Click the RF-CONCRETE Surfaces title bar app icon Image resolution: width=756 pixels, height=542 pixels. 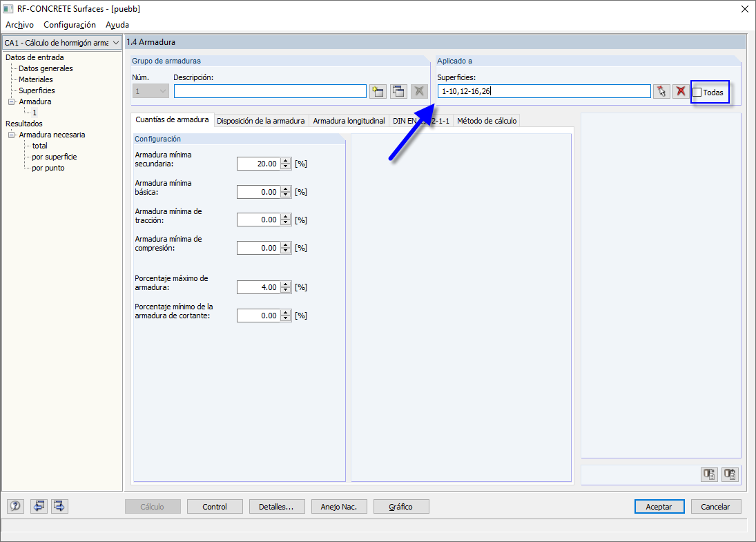(x=8, y=9)
